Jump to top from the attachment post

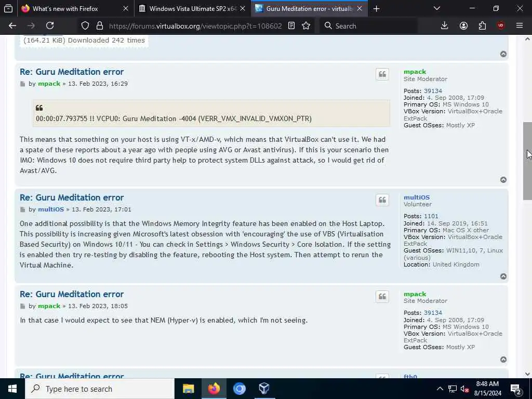503,54
